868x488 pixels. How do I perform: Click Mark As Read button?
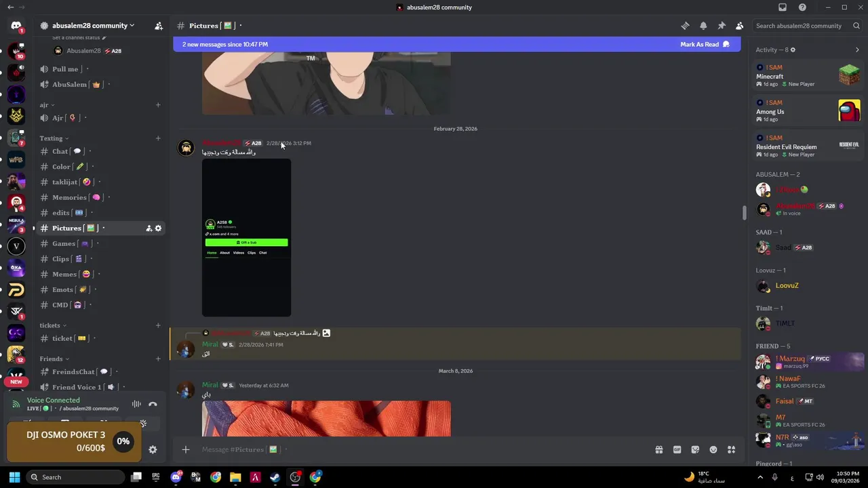click(705, 45)
